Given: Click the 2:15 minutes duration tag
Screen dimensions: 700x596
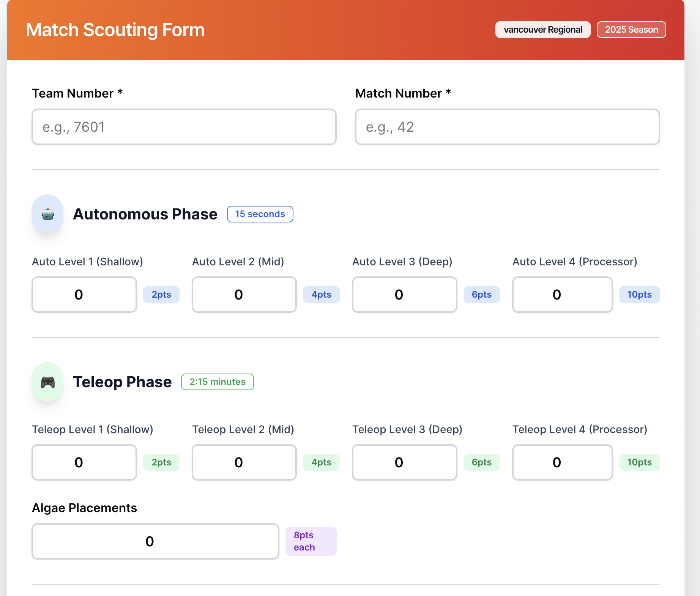Looking at the screenshot, I should (218, 382).
